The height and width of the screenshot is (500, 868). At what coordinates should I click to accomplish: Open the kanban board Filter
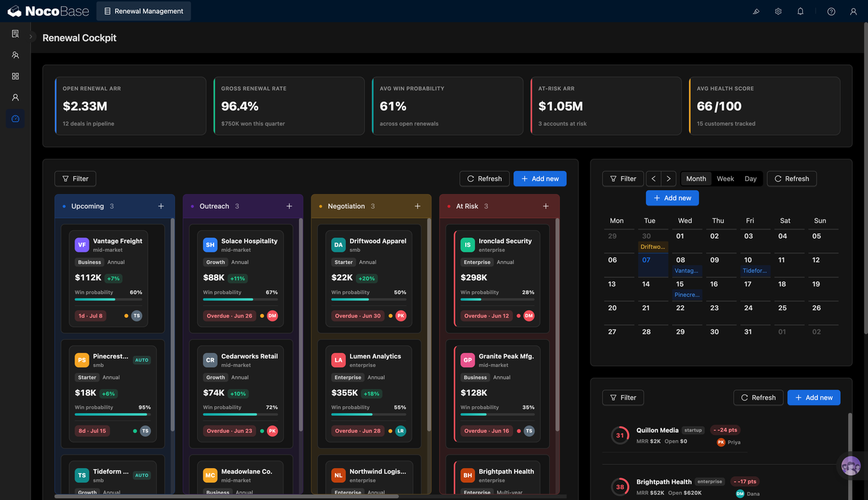(75, 178)
